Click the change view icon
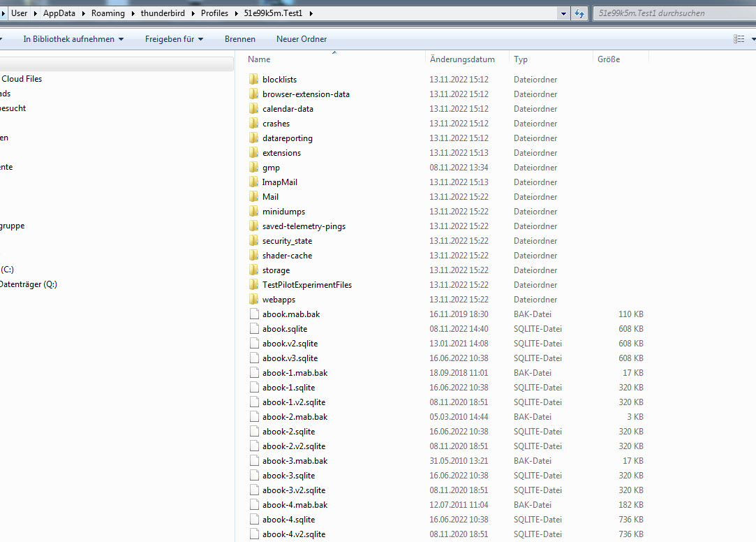 739,39
